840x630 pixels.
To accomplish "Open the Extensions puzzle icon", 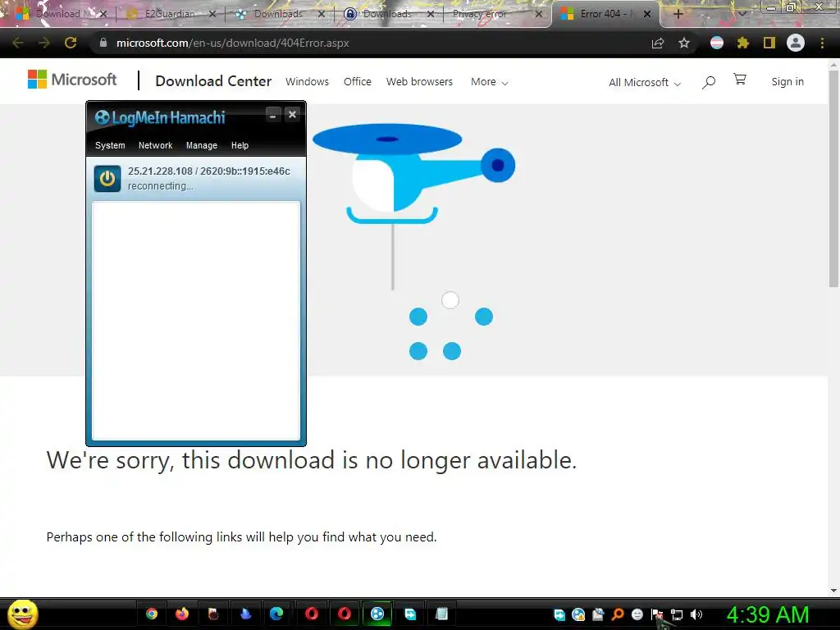I will point(742,43).
